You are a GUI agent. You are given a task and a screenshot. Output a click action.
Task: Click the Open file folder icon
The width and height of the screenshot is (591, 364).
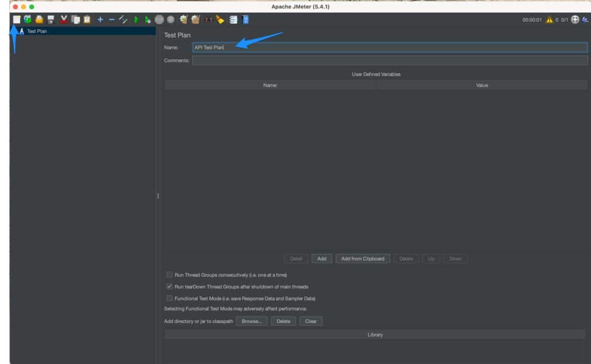(x=39, y=20)
